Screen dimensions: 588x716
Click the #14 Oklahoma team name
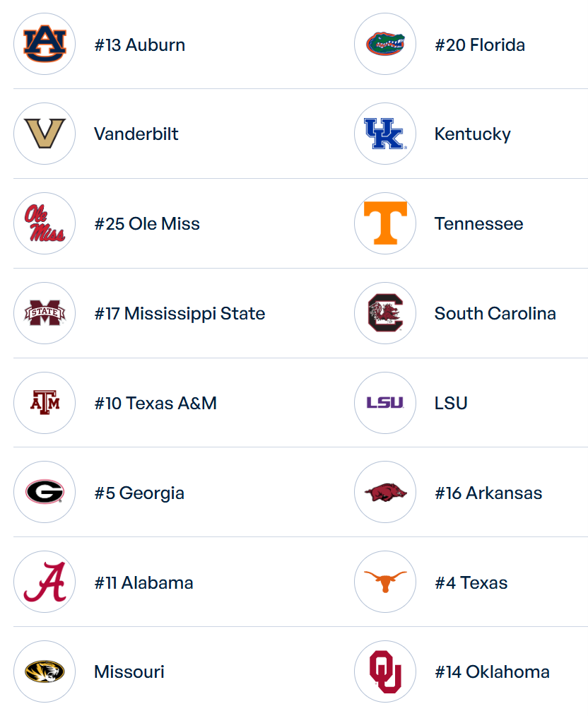pos(492,671)
